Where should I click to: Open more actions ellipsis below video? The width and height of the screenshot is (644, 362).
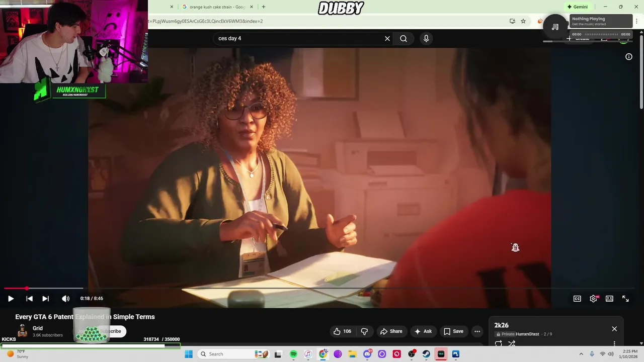click(x=477, y=331)
